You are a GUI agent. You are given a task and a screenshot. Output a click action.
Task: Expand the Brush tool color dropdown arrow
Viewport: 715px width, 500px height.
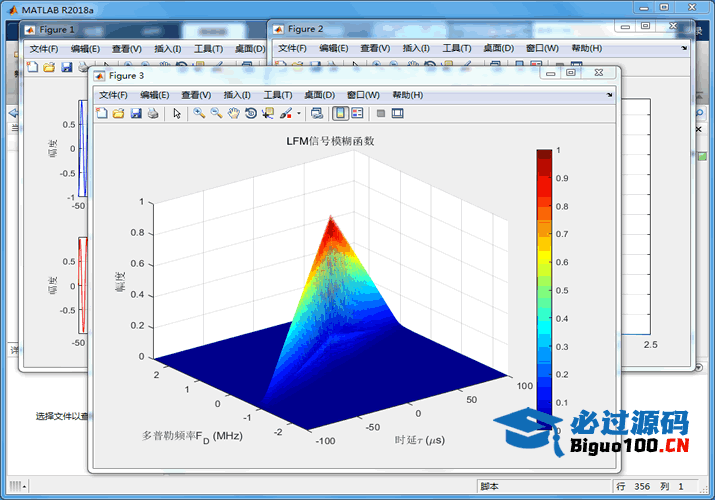(298, 114)
